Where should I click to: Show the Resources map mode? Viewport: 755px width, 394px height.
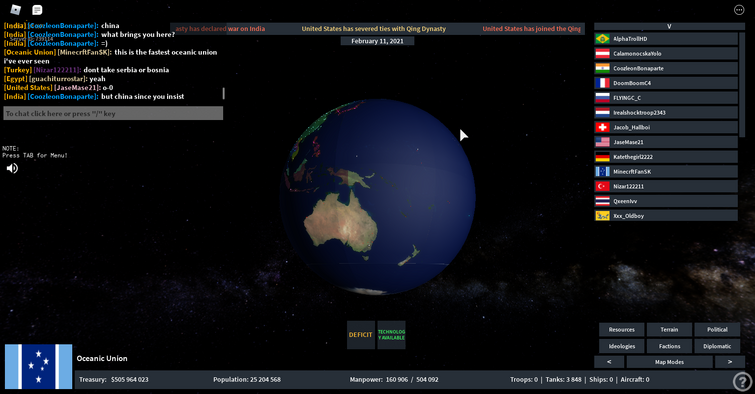point(622,329)
